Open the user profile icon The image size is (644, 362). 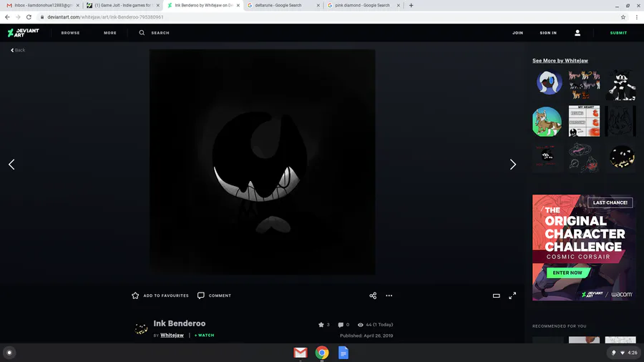click(x=577, y=33)
